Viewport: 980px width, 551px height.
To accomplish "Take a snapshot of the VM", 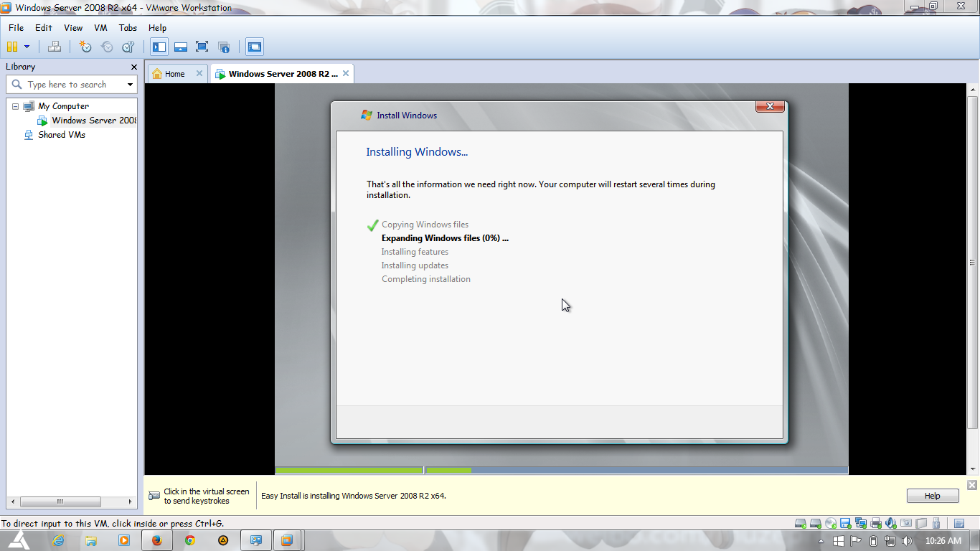I will 85,47.
